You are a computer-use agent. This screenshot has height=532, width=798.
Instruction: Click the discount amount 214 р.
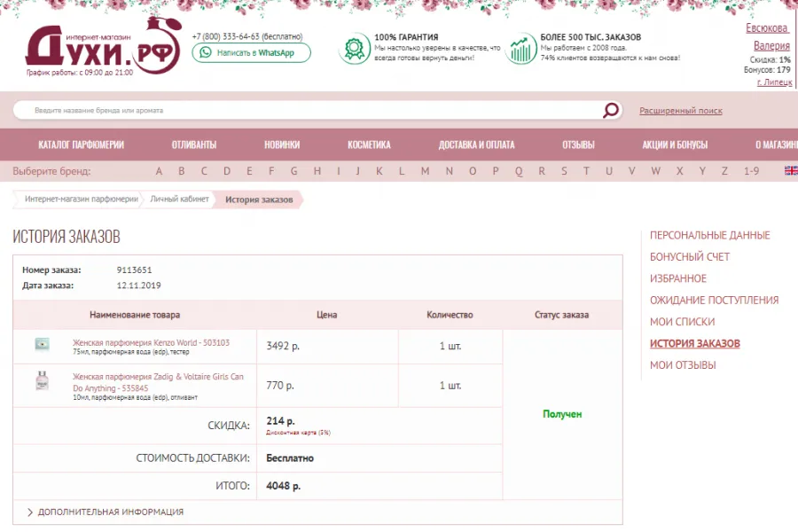(280, 421)
